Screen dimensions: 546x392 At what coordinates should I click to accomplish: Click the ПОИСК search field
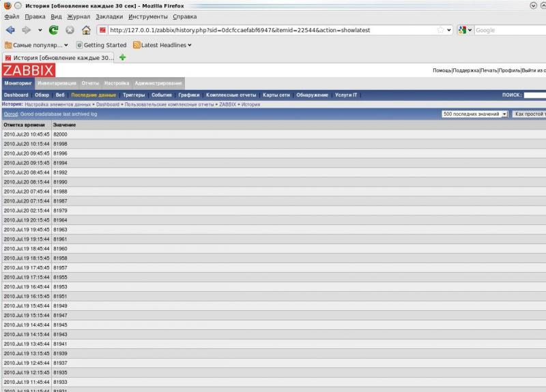coord(535,95)
